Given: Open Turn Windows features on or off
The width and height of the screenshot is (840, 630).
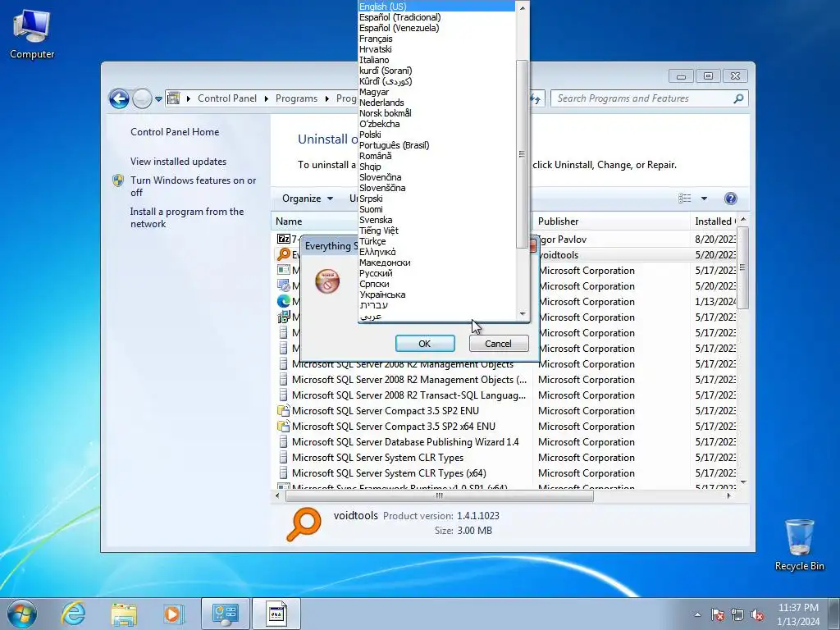Looking at the screenshot, I should click(x=194, y=186).
